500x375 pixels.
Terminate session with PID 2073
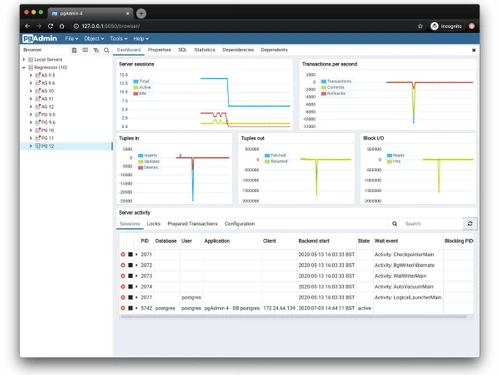point(123,276)
